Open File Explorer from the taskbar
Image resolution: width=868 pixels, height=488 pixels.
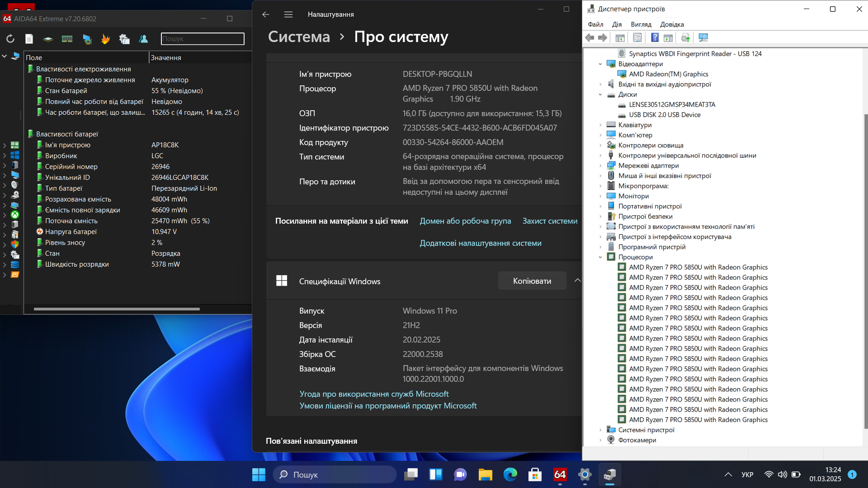point(485,474)
